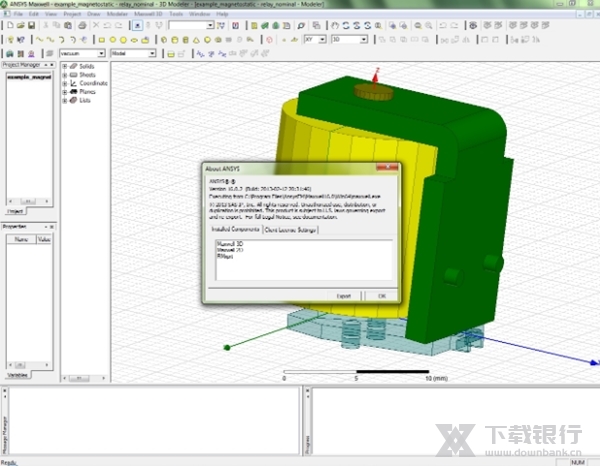Click the OK button in About dialog
Screen dimensions: 600x466
[x=381, y=295]
